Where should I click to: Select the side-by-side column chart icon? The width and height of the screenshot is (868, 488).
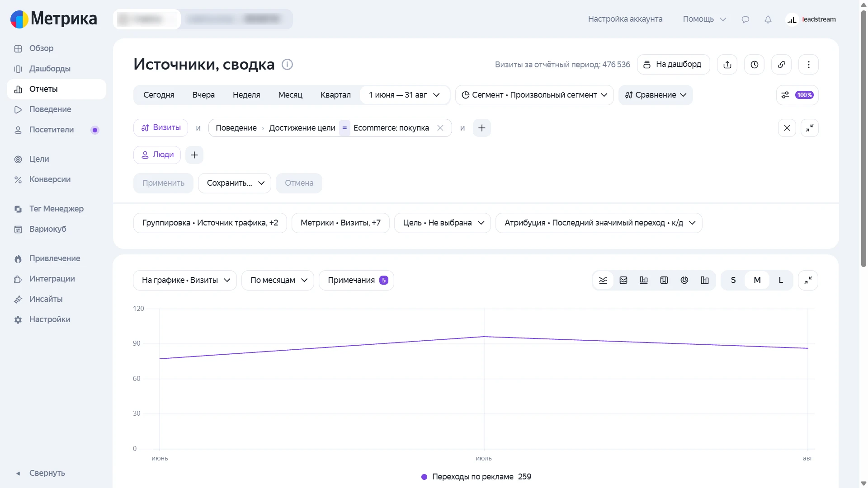point(705,280)
